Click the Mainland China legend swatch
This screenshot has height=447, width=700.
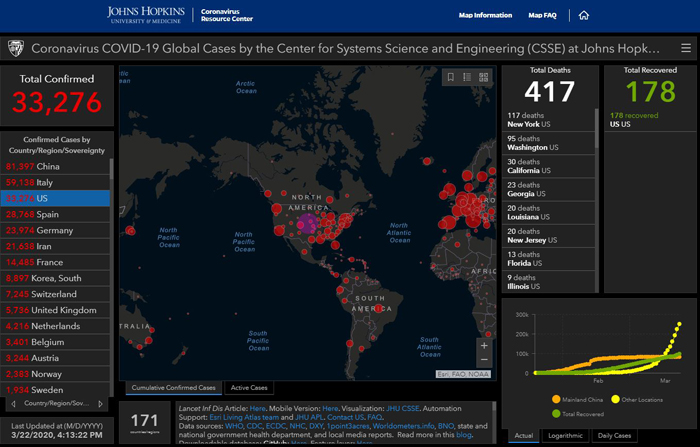[556, 399]
